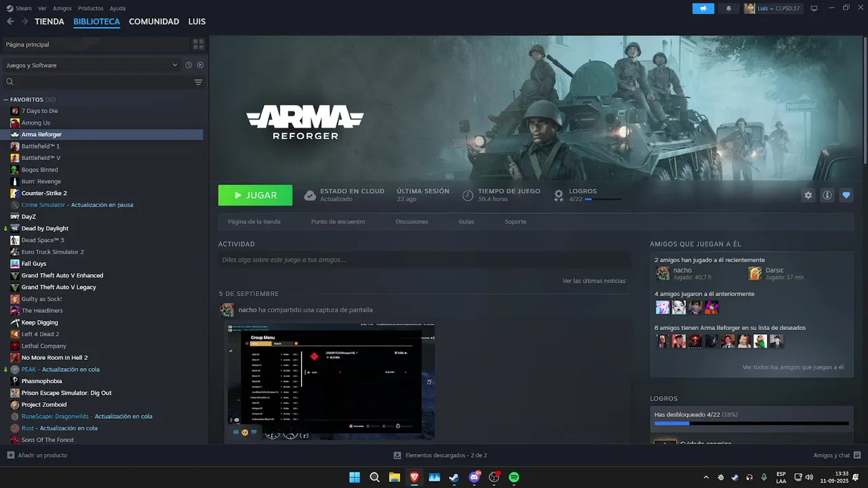Screen dimensions: 868x488
Task: Open Windows taskbar search
Action: pos(374,477)
